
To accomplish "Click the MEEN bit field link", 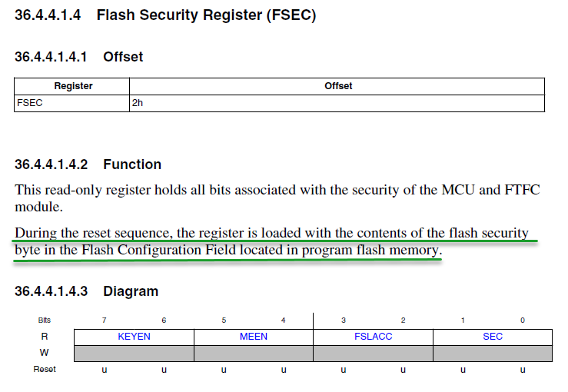I will [x=253, y=337].
